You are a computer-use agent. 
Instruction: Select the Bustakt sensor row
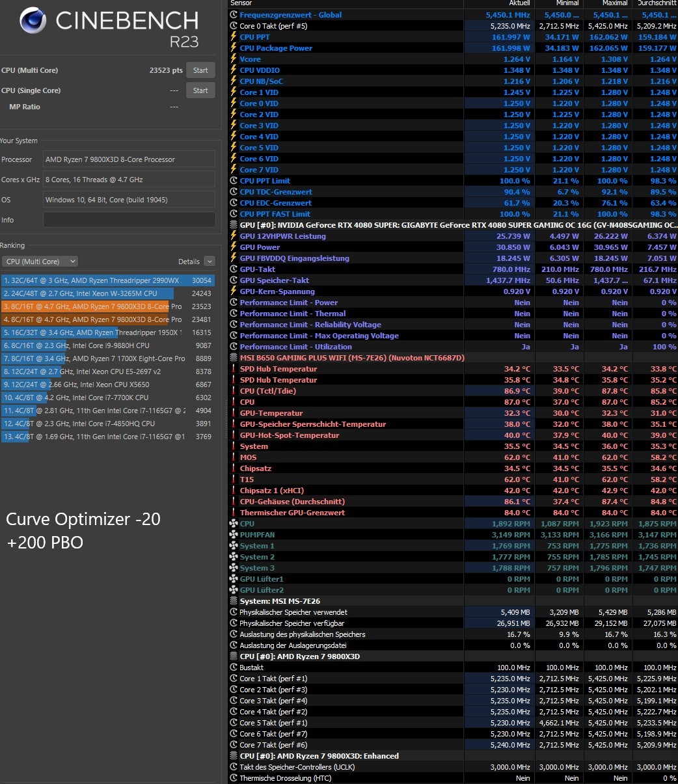454,668
